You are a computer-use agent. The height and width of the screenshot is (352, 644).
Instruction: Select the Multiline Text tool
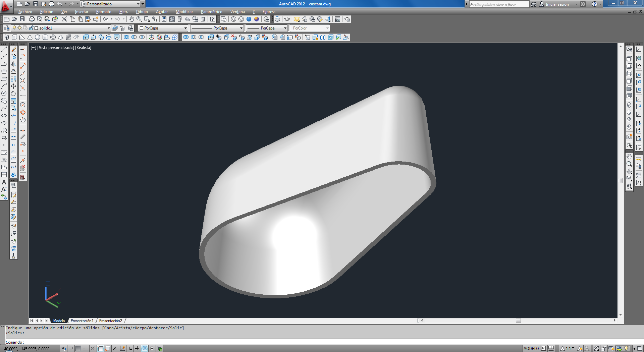tap(4, 182)
